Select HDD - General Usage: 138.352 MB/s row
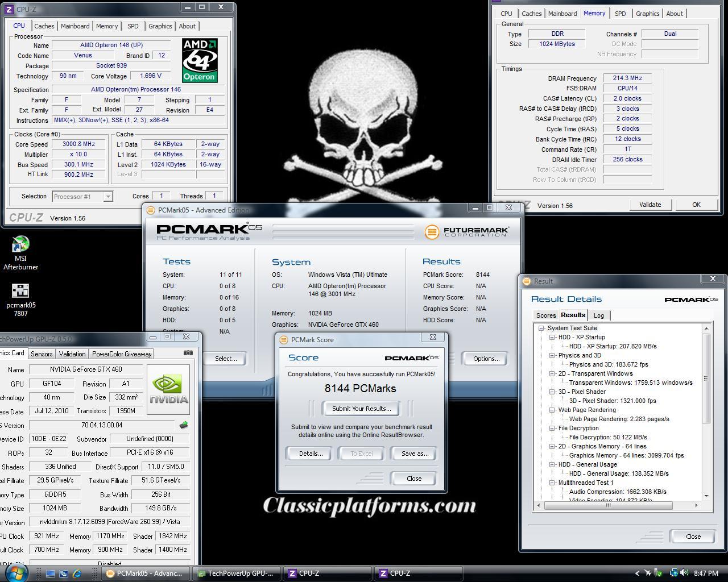This screenshot has height=582, width=728. (x=619, y=473)
